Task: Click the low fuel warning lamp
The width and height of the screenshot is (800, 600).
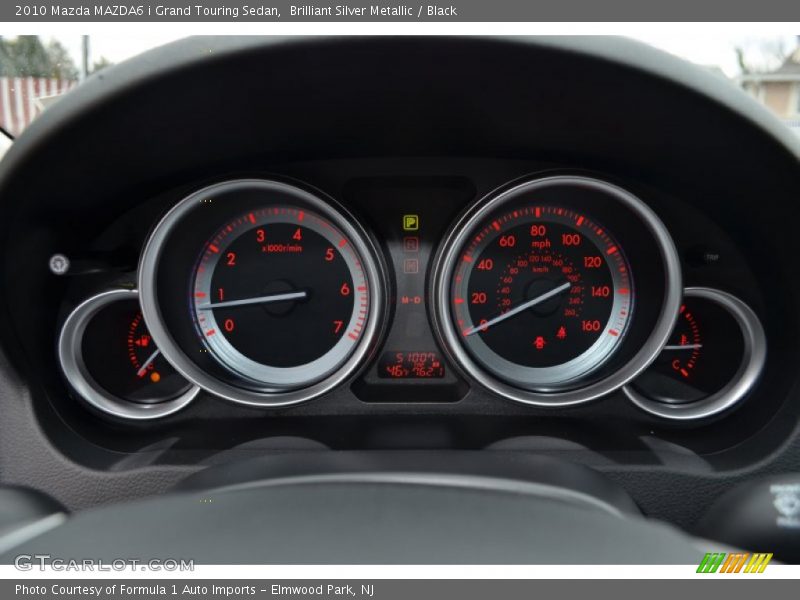Action: click(155, 377)
